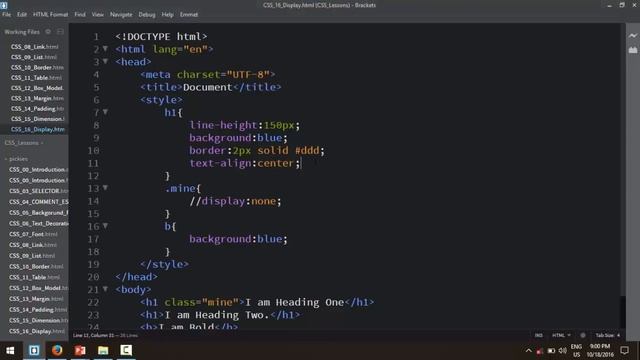Click the blue color value on line 9
The height and width of the screenshot is (360, 640).
[269, 138]
